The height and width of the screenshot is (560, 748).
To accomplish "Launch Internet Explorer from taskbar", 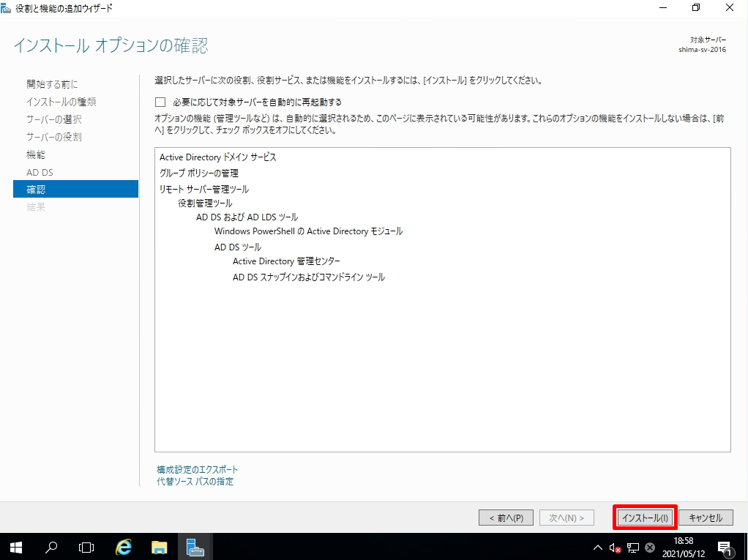I will [123, 547].
